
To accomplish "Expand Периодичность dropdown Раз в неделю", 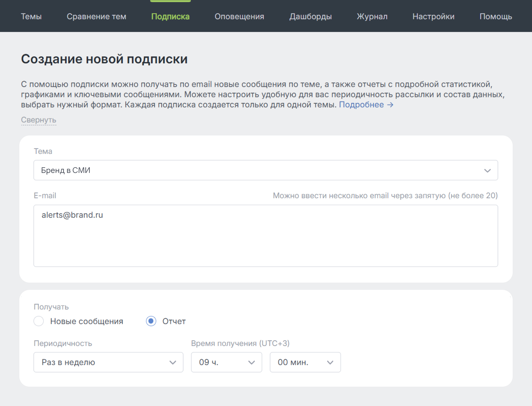I will (108, 362).
